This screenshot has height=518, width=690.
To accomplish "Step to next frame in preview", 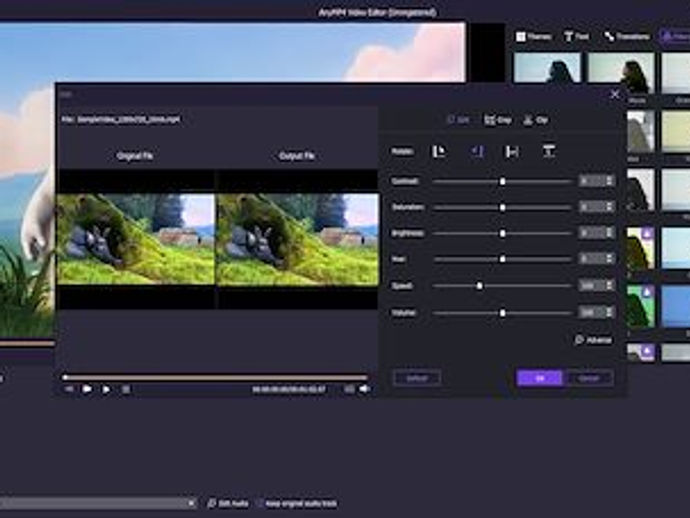I will coord(106,389).
